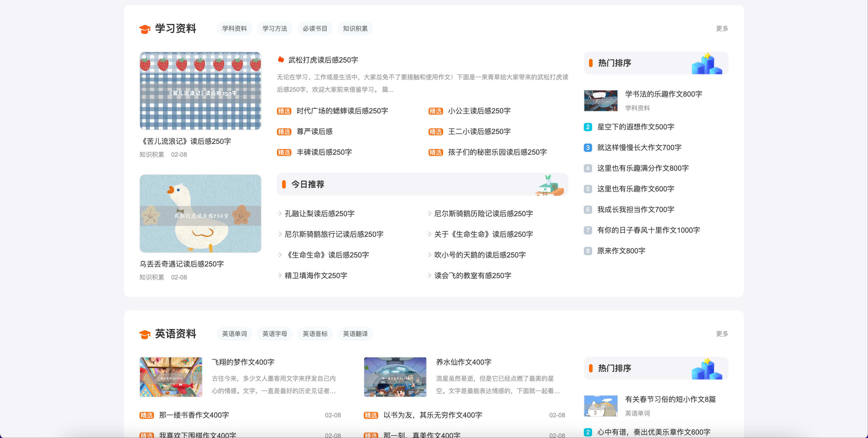Image resolution: width=868 pixels, height=438 pixels.
Task: Switch to 英语音标 tab
Action: point(315,334)
